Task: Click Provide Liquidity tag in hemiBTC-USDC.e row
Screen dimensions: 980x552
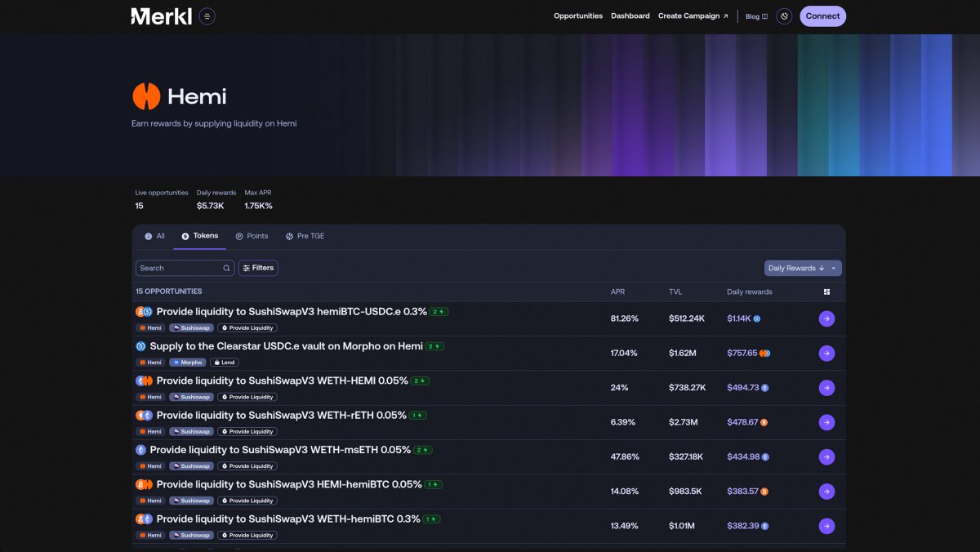Action: tap(247, 328)
